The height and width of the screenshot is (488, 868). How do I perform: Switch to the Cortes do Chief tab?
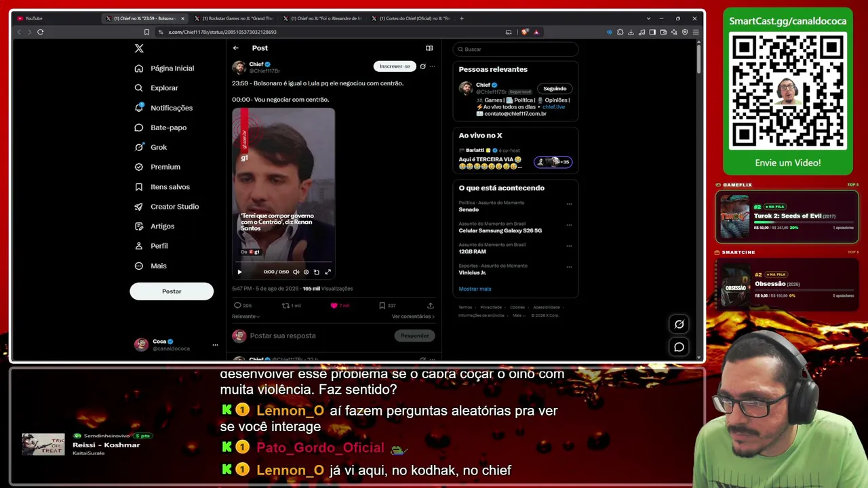tap(411, 18)
